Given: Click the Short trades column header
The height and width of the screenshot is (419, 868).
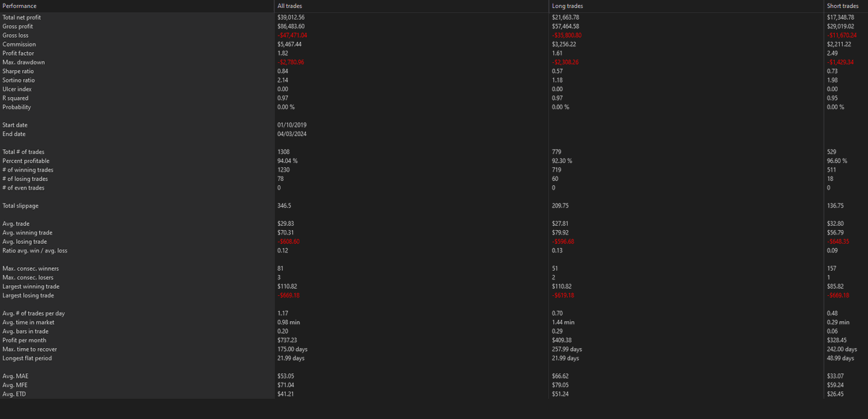Looking at the screenshot, I should click(843, 6).
